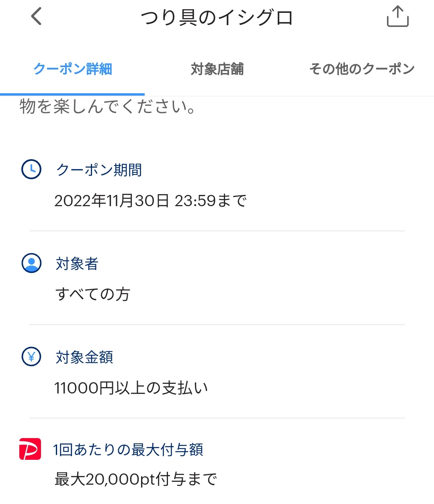434x504 pixels.
Task: Click the yen icon beside 対象金額
Action: (31, 356)
